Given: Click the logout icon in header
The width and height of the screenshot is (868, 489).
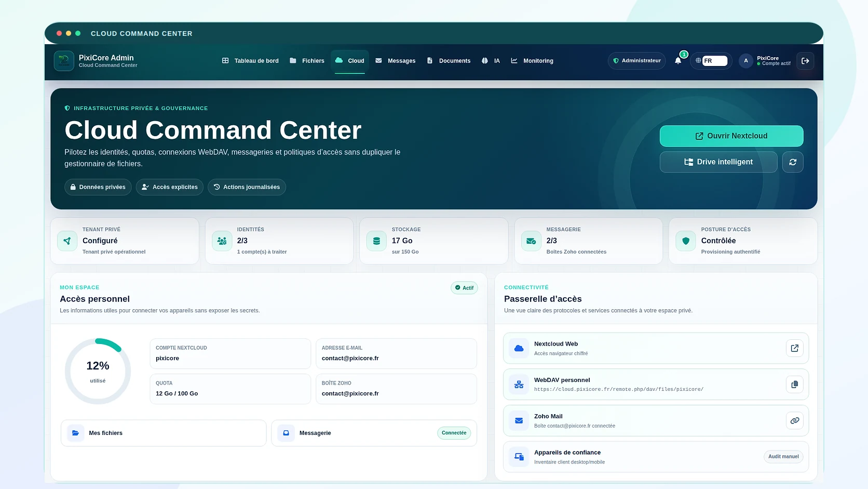Looking at the screenshot, I should [805, 61].
